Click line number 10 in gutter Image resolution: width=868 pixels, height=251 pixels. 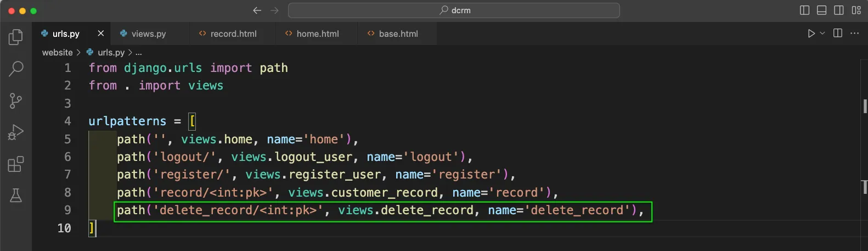(x=64, y=228)
